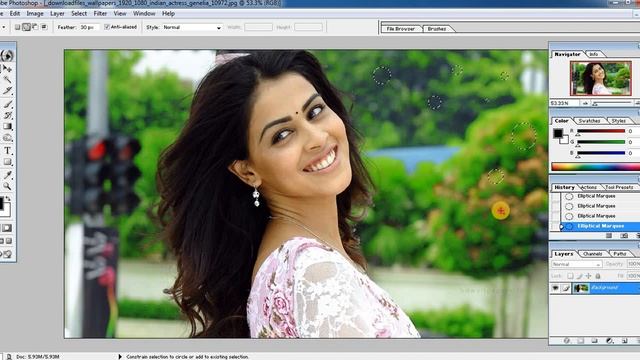Select the Type tool
The image size is (640, 360).
[7, 151]
